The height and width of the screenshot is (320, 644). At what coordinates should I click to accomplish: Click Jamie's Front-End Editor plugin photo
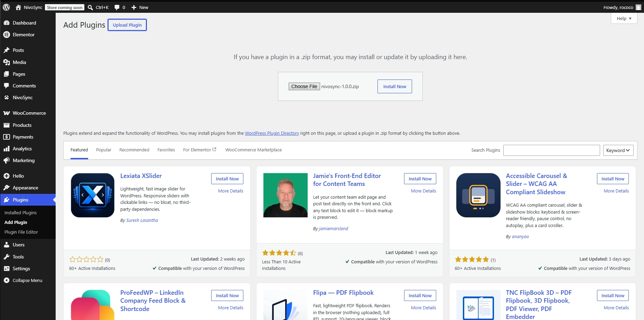click(x=286, y=195)
